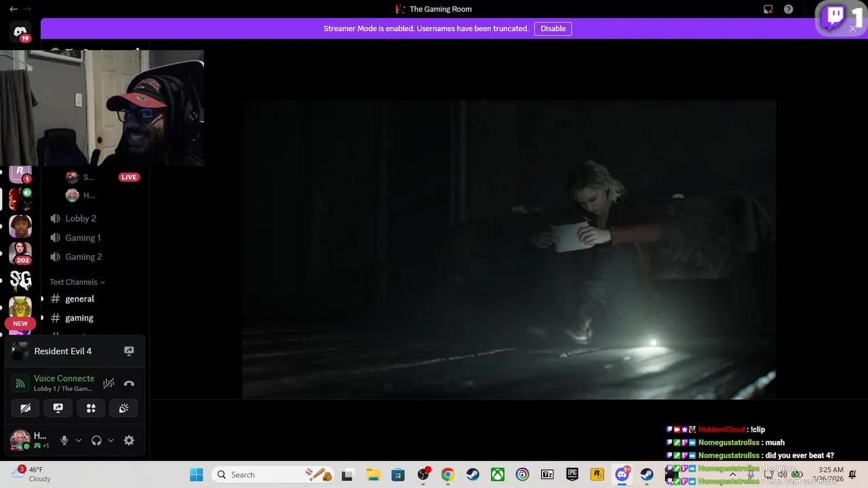The width and height of the screenshot is (868, 488).
Task: Disconnect from voice with hang-up icon
Action: point(129,383)
